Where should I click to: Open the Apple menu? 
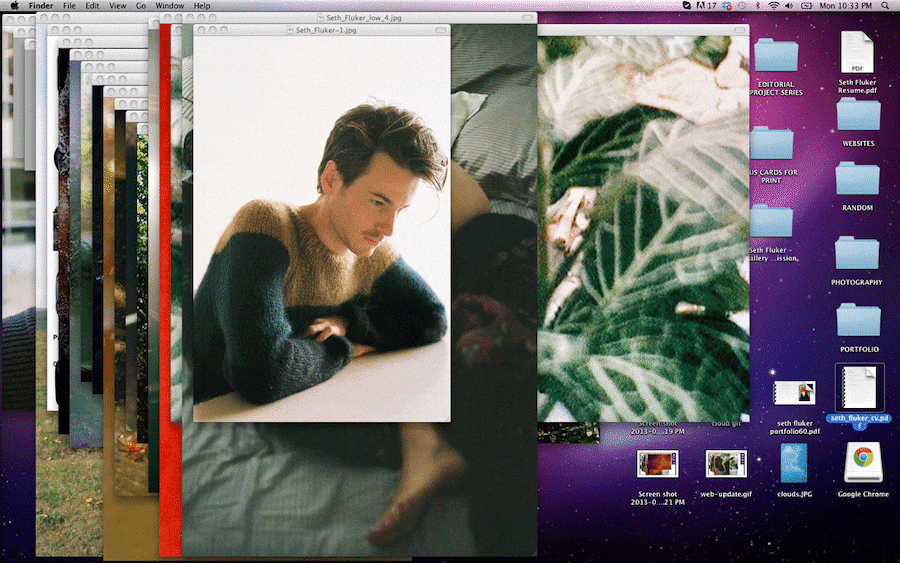pos(14,6)
